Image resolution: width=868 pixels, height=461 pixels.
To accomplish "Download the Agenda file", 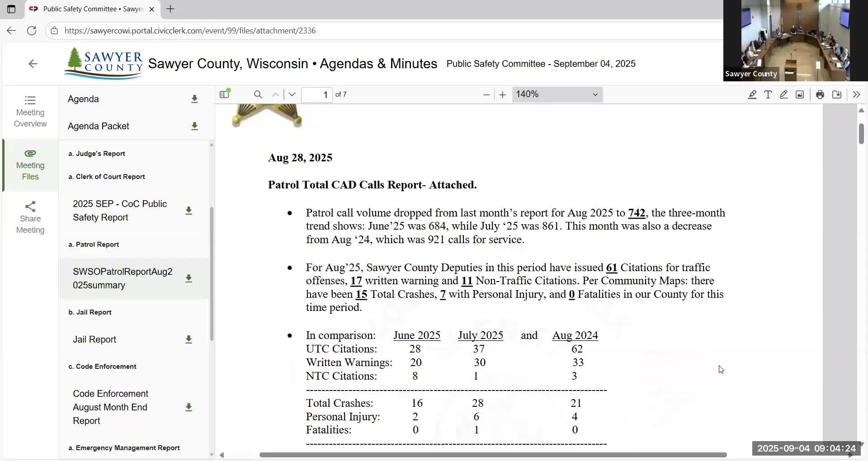I will coord(194,99).
